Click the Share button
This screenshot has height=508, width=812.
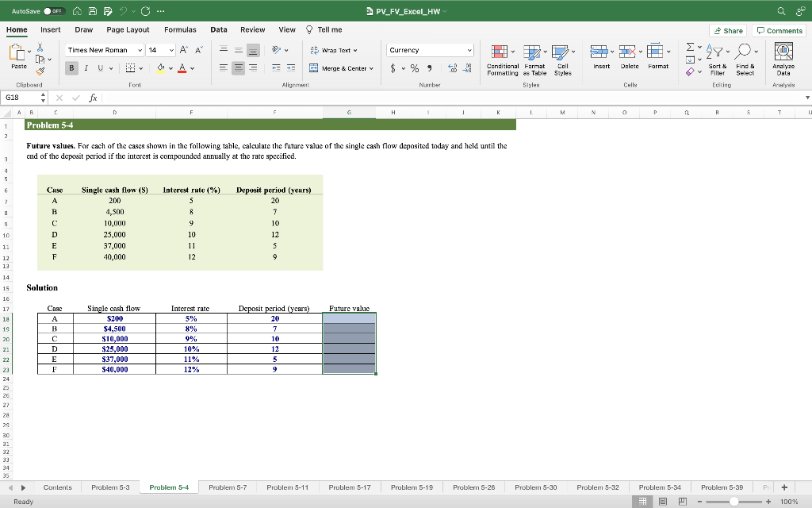tap(728, 30)
